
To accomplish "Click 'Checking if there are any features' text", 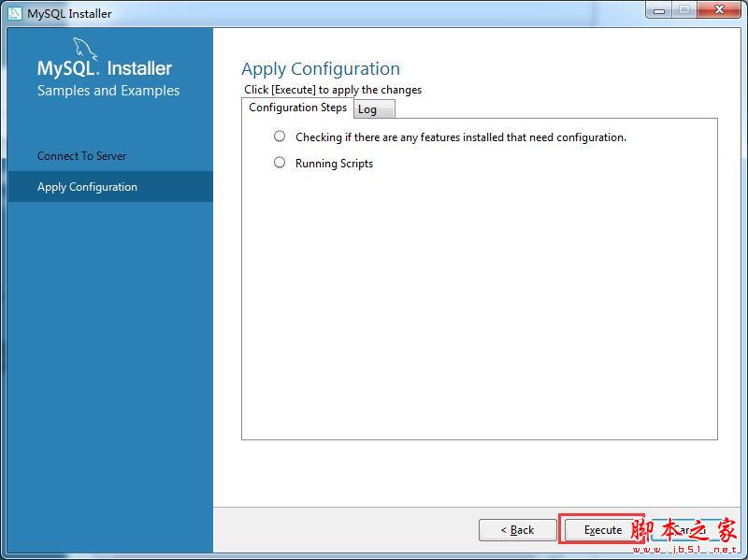I will click(x=461, y=137).
